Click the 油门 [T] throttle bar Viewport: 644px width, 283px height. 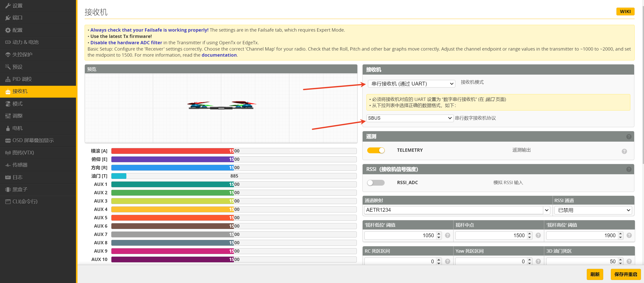point(234,176)
